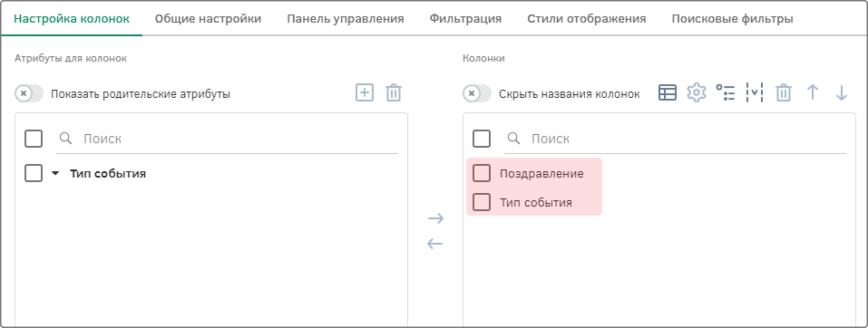Toggle Показать родительские атрибуты switch

coord(29,93)
